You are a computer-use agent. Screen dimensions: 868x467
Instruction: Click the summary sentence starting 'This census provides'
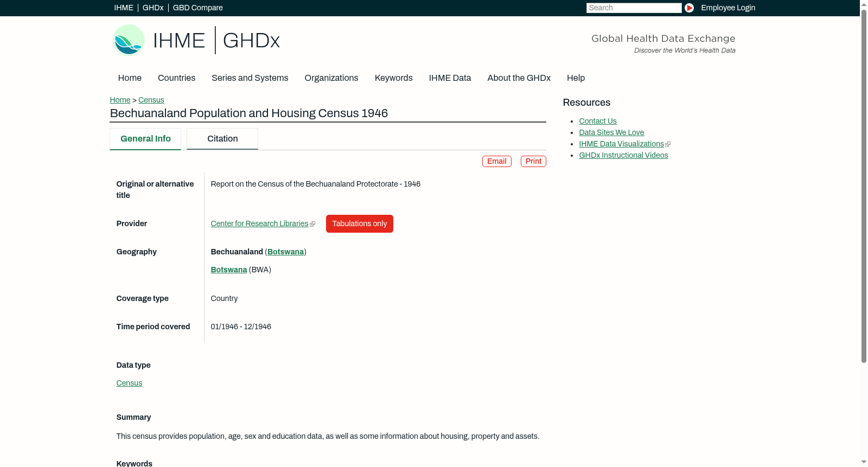pos(328,436)
